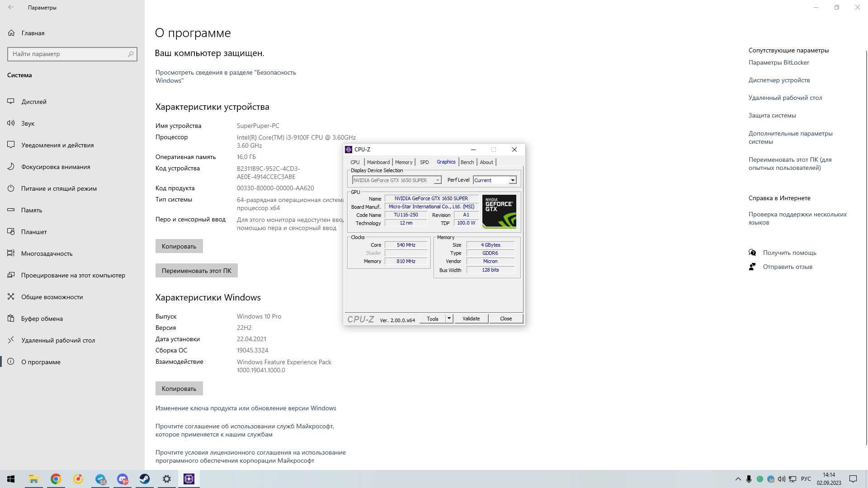Open the notification center icon
This screenshot has height=488, width=868.
click(853, 479)
